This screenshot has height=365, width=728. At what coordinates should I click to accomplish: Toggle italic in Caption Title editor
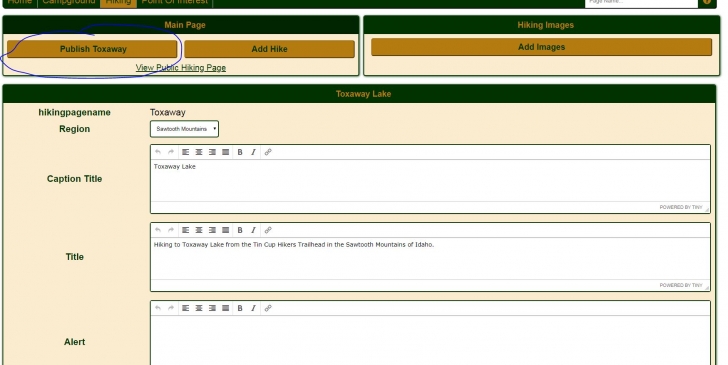tap(254, 152)
